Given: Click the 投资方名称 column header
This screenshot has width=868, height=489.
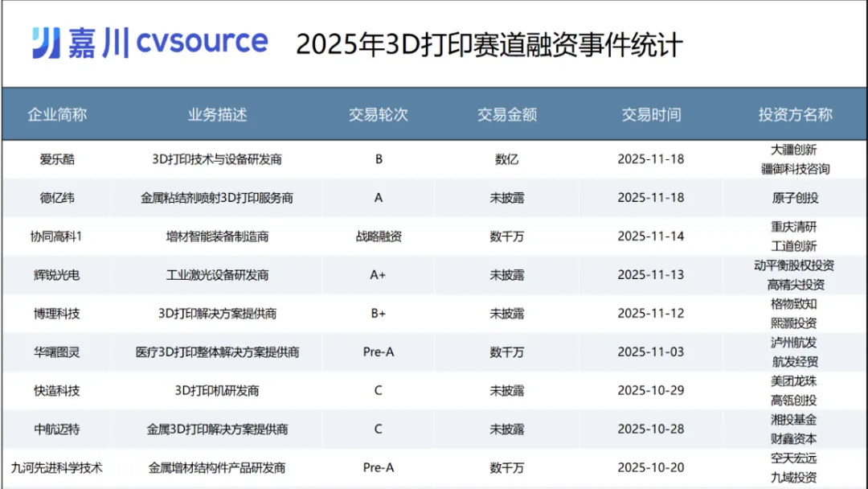Looking at the screenshot, I should pos(795,115).
